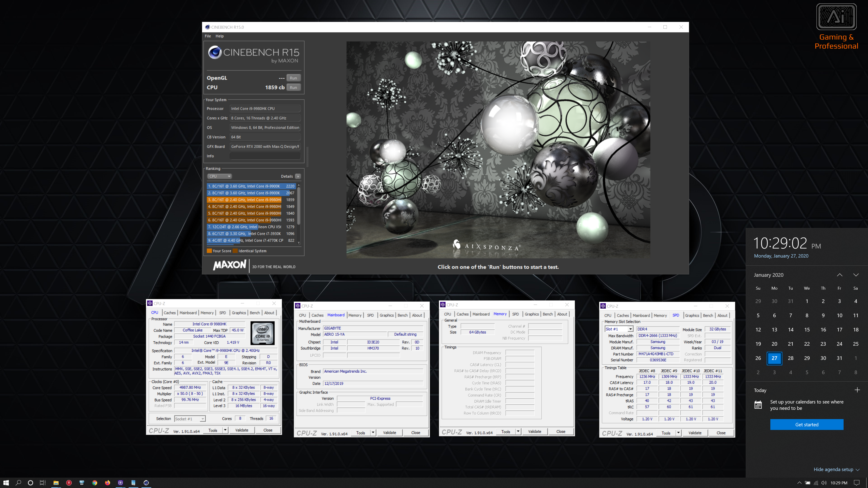Image resolution: width=868 pixels, height=488 pixels.
Task: Select highlighted date 27 in calendar
Action: tap(774, 358)
